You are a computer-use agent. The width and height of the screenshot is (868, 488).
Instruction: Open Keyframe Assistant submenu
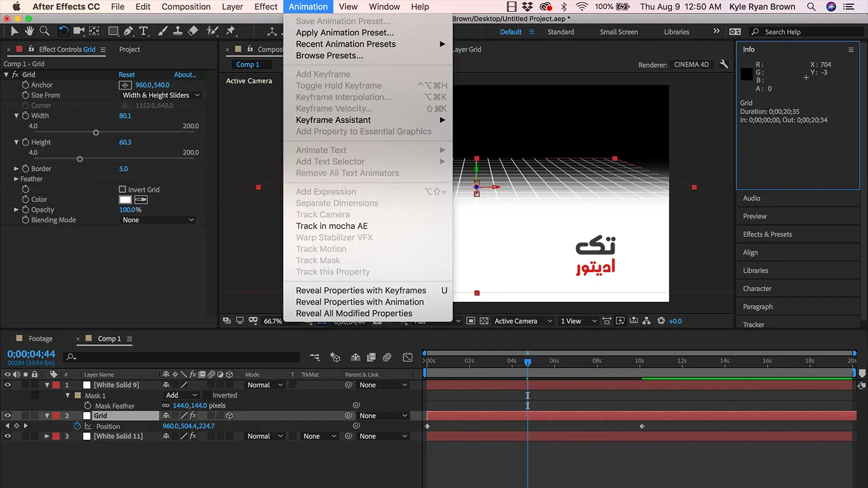click(368, 120)
